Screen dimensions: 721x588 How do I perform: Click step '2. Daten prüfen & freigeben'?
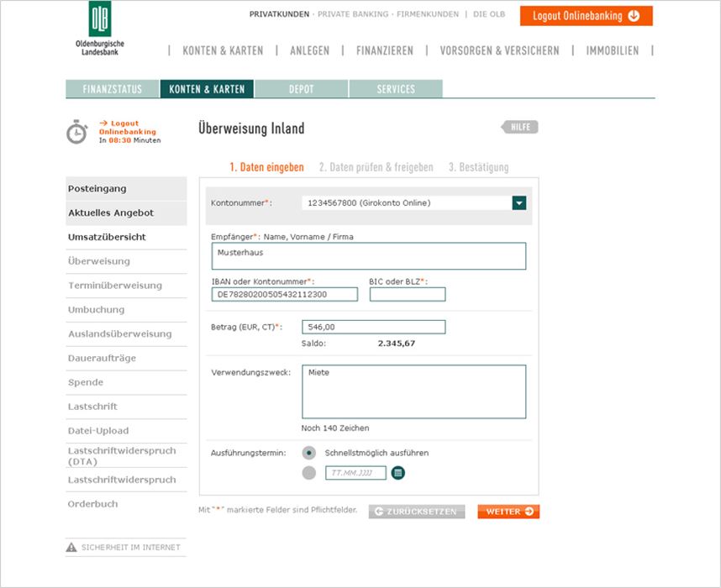pos(376,167)
